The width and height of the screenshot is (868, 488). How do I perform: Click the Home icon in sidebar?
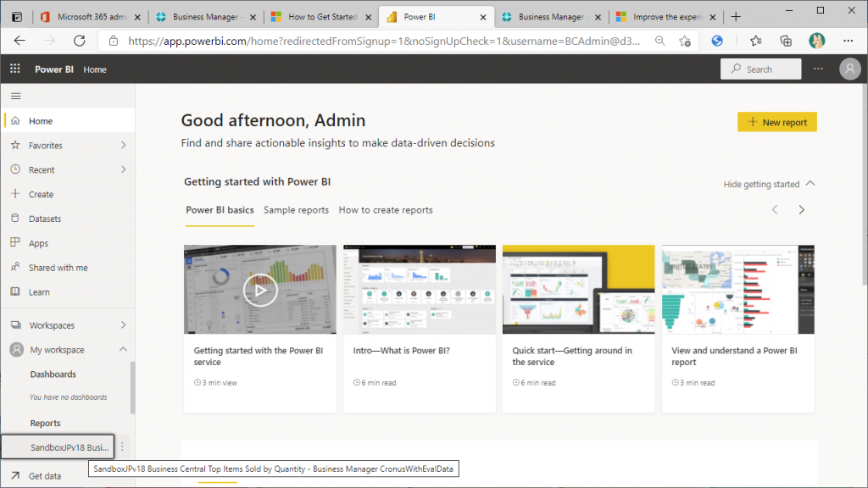click(15, 120)
